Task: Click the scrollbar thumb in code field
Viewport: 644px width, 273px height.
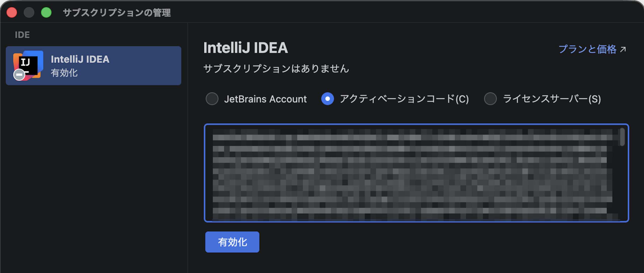Action: click(622, 137)
